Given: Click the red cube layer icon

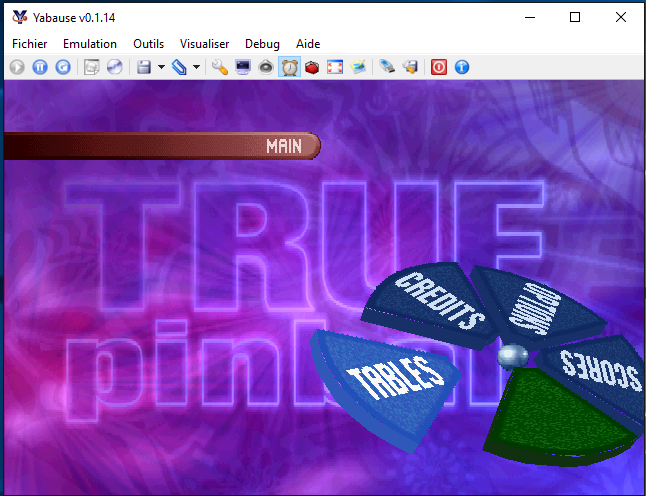Looking at the screenshot, I should click(312, 67).
